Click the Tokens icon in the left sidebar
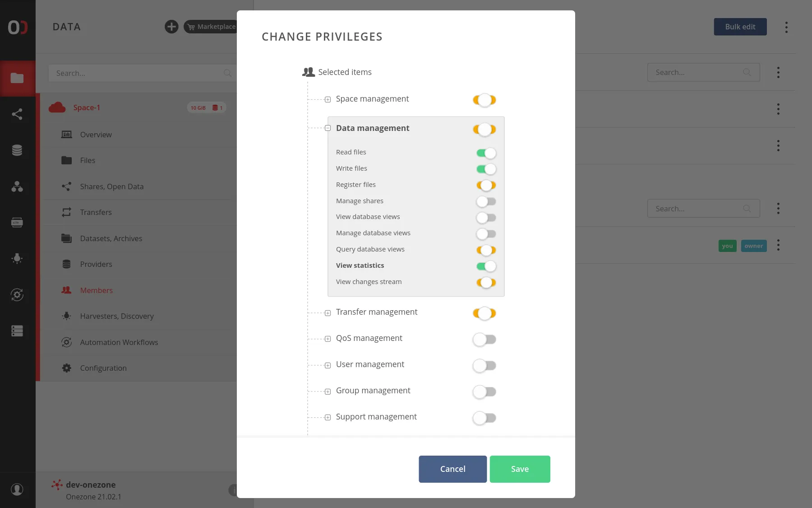Viewport: 812px width, 508px height. pos(17,223)
